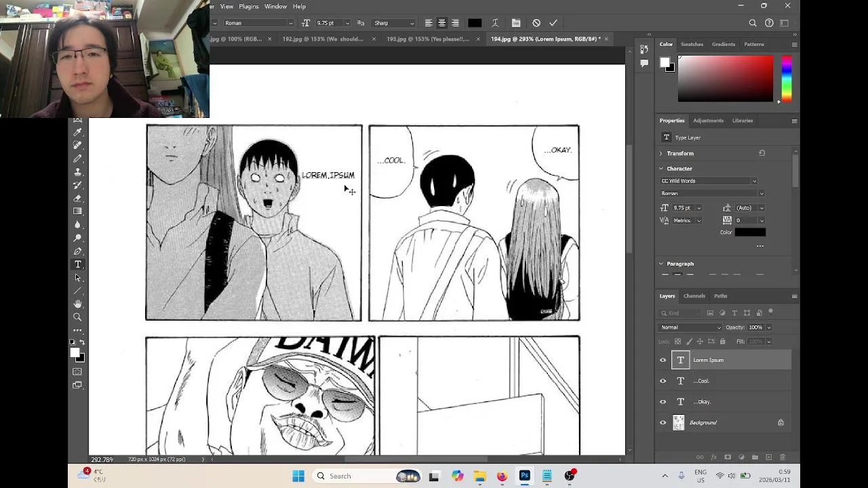The height and width of the screenshot is (488, 868).
Task: Show more Character options three dots
Action: coord(760,246)
